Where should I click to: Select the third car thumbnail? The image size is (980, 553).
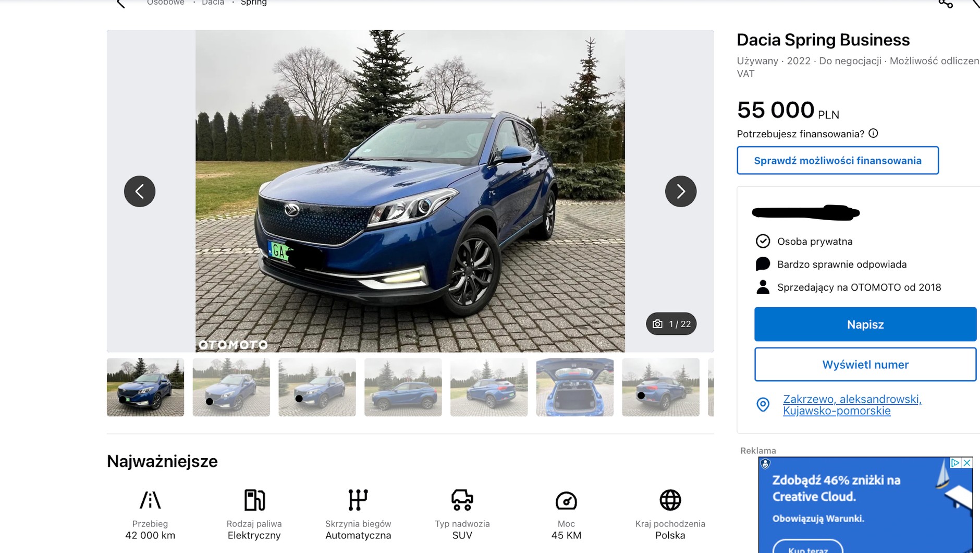click(x=317, y=387)
